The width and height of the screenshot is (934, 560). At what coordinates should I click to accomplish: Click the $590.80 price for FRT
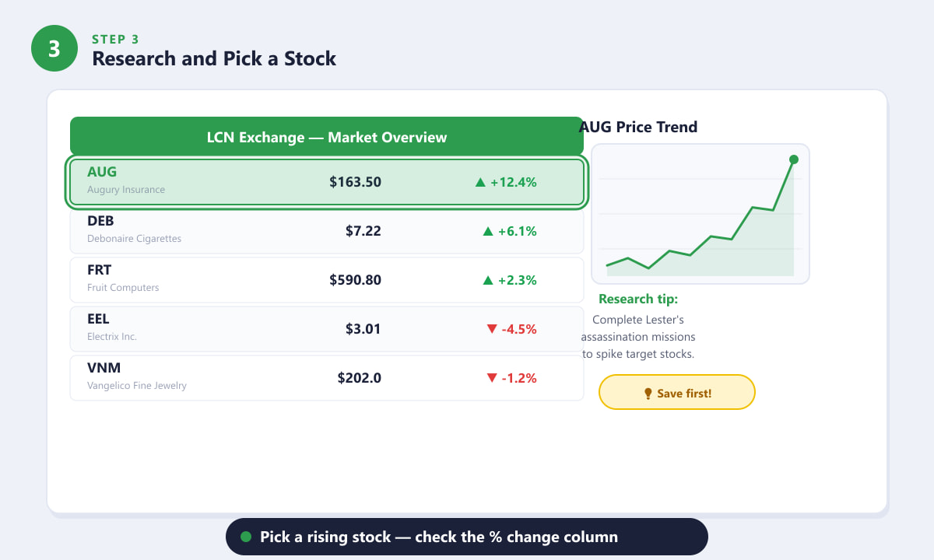tap(355, 280)
